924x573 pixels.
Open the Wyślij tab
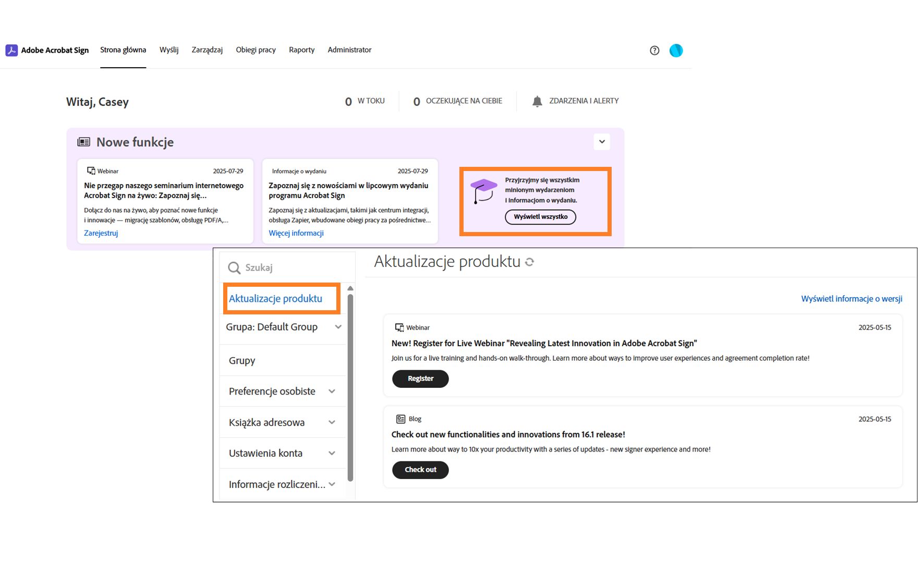tap(169, 50)
